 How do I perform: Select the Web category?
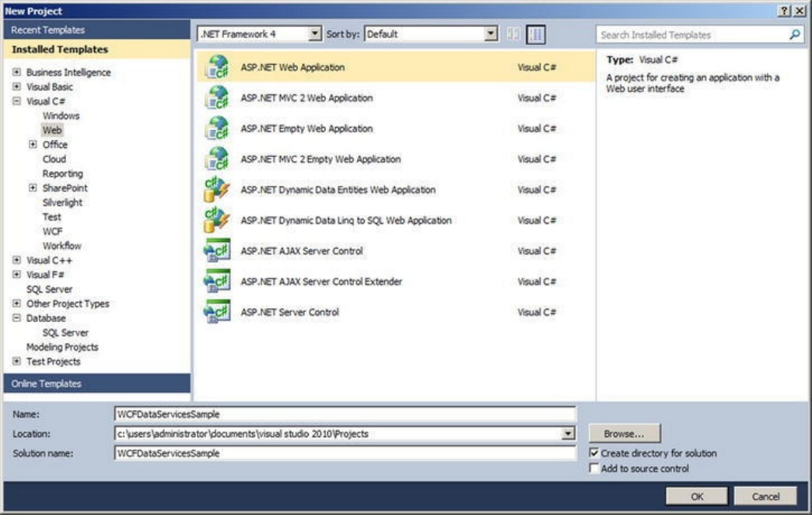[52, 130]
